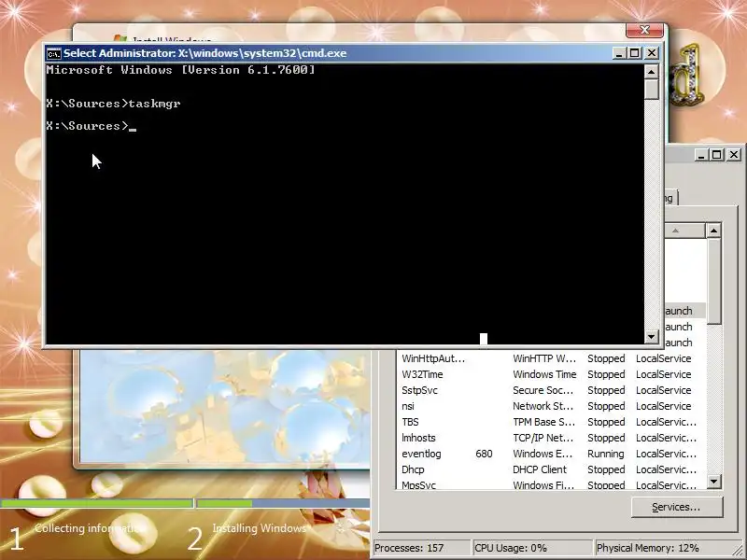Image resolution: width=747 pixels, height=560 pixels.
Task: Select the eventlog service name
Action: [x=421, y=454]
